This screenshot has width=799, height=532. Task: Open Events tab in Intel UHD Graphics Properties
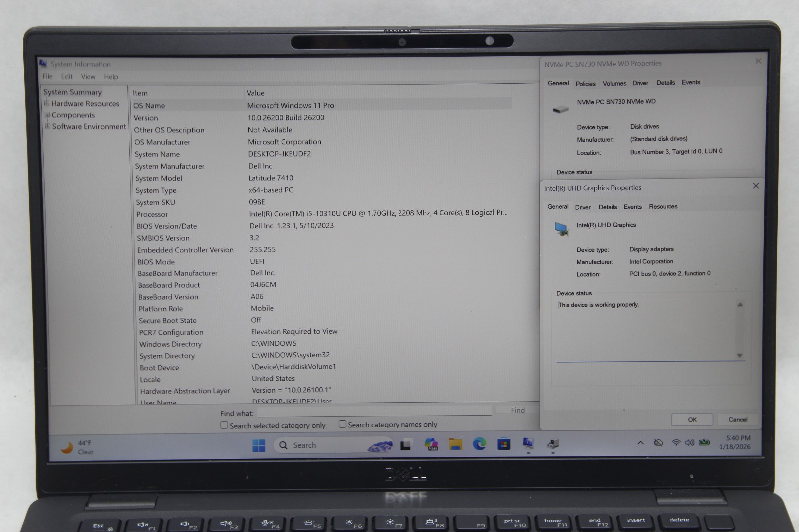(x=632, y=207)
